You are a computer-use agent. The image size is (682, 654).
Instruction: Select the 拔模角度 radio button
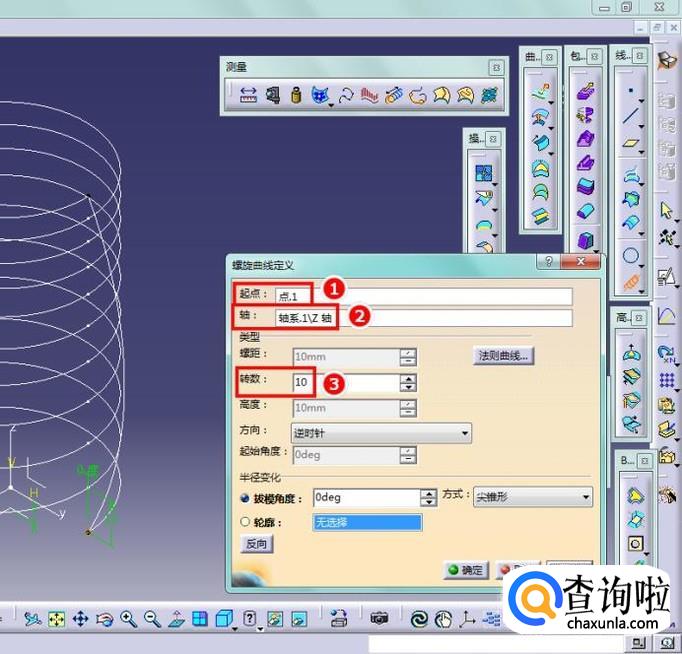245,498
